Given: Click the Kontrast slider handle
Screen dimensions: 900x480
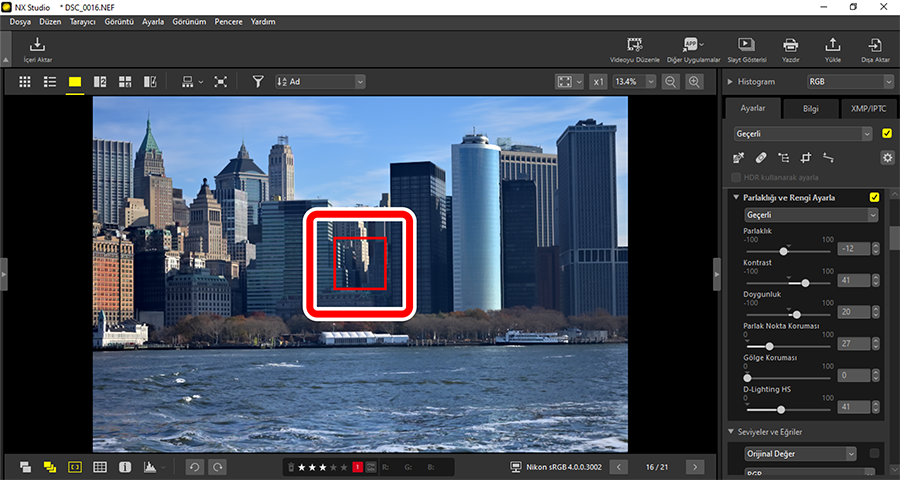Looking at the screenshot, I should [805, 283].
